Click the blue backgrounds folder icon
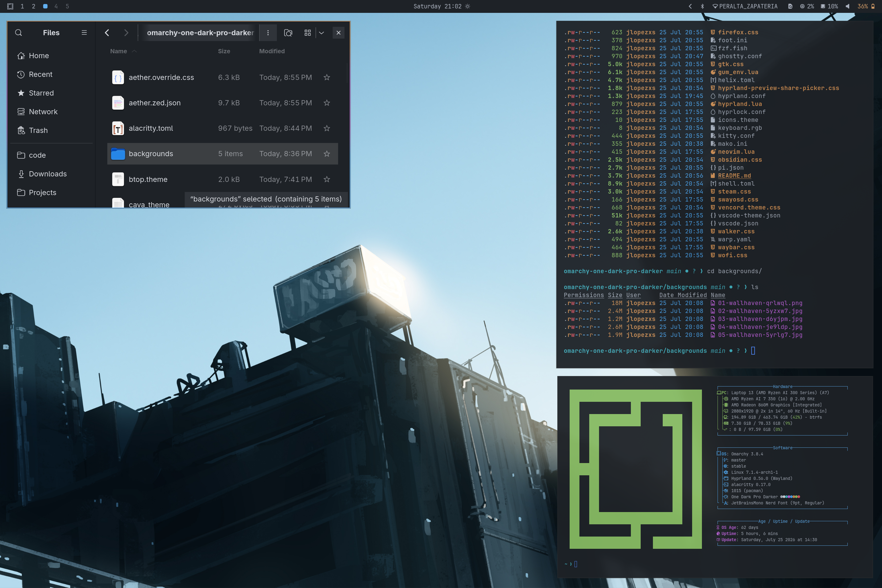 [x=118, y=154]
